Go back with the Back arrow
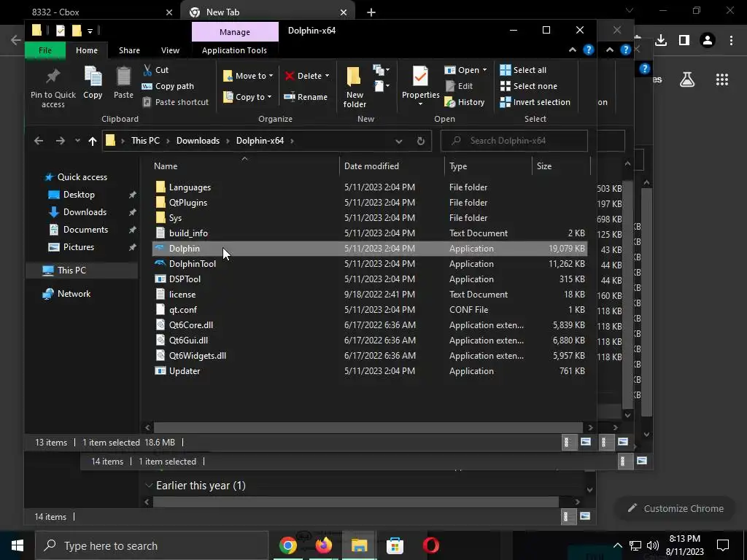747x560 pixels. point(39,141)
